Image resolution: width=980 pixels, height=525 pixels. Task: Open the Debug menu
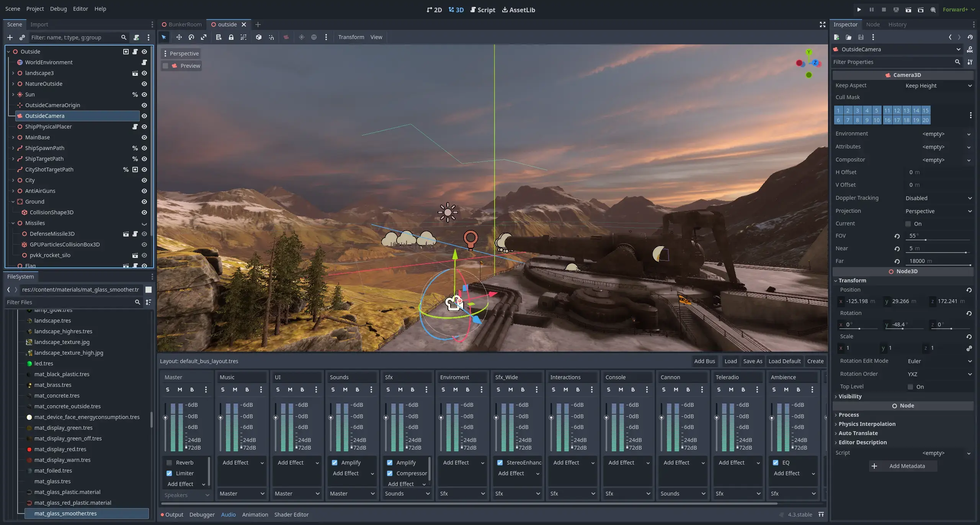point(58,9)
